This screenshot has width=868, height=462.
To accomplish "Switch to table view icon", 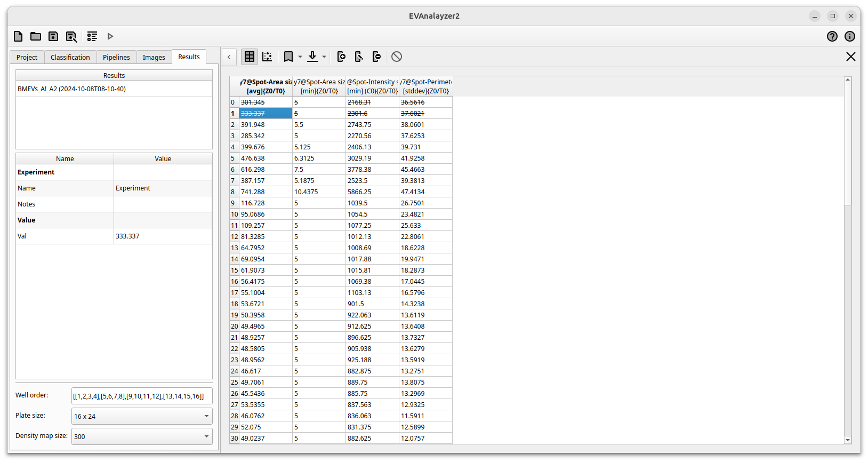I will [250, 57].
